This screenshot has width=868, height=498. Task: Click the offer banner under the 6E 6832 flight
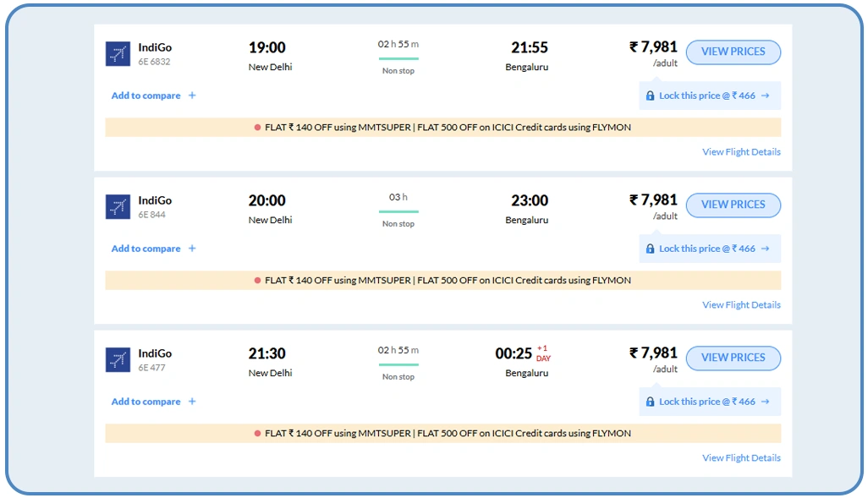442,128
